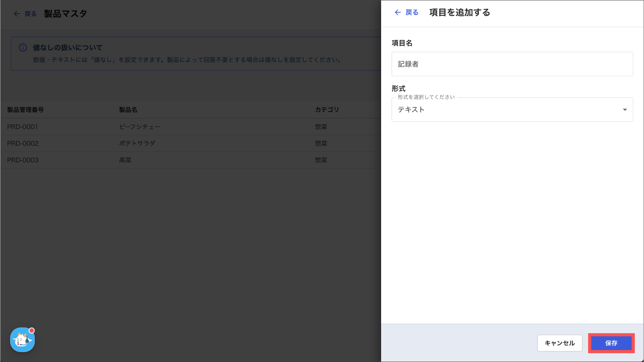The image size is (644, 362).
Task: Click the red notification badge on mascot
Action: [32, 331]
